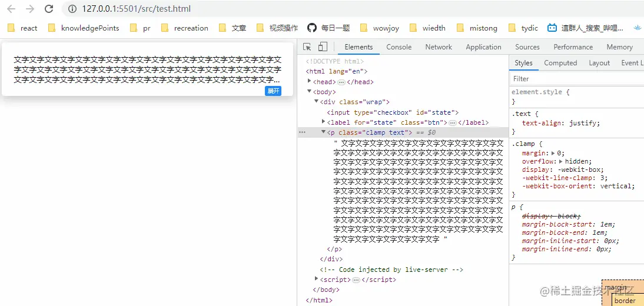Switch to the Elements tab
Viewport: 644px width, 306px height.
pos(358,47)
